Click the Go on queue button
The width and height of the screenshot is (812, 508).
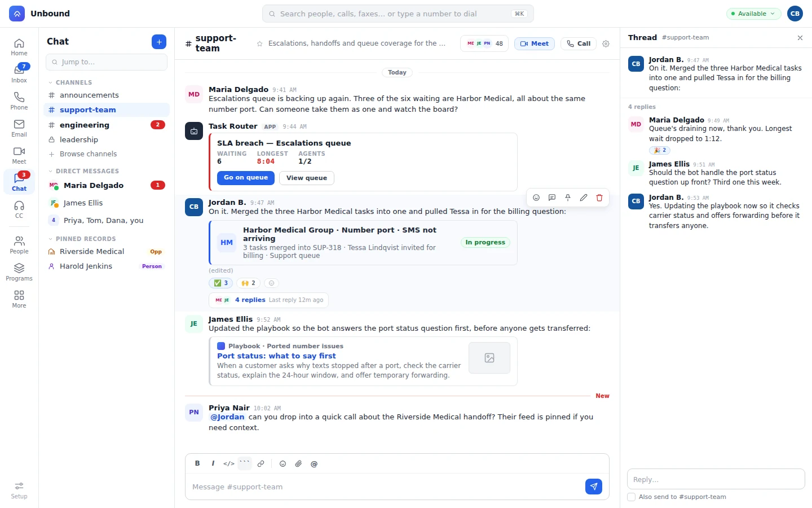click(246, 178)
